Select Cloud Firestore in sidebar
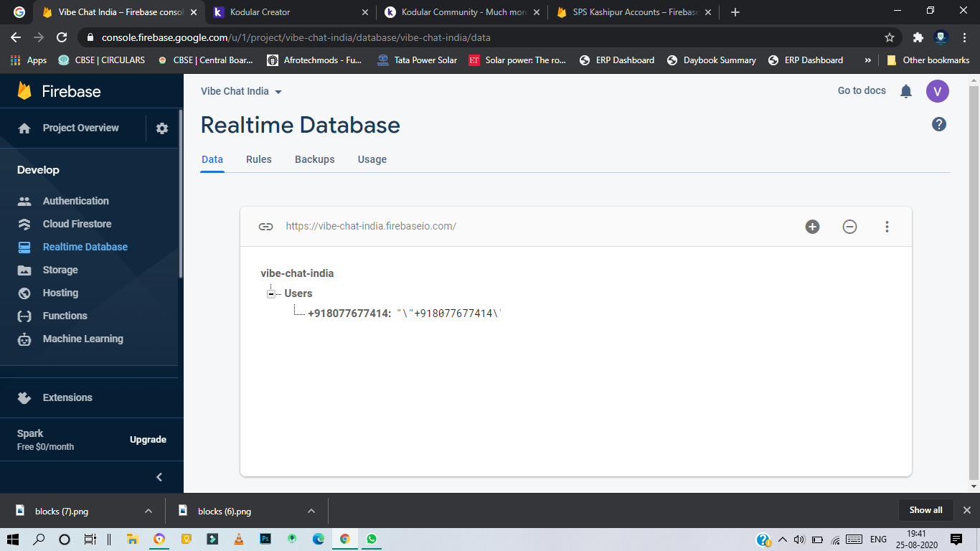This screenshot has width=980, height=551. pyautogui.click(x=77, y=224)
